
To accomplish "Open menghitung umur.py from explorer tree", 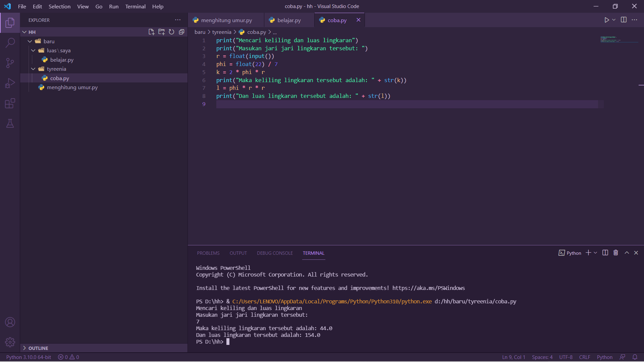I will tap(104, 87).
